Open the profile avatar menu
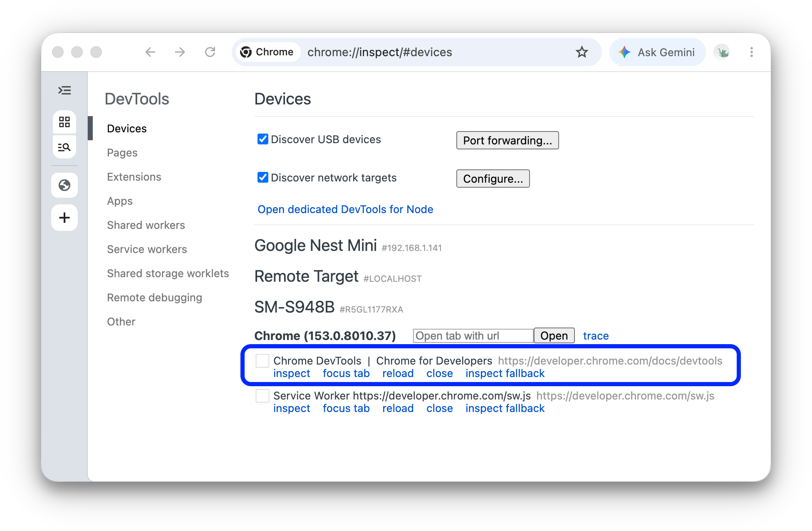This screenshot has width=812, height=531. click(x=723, y=52)
